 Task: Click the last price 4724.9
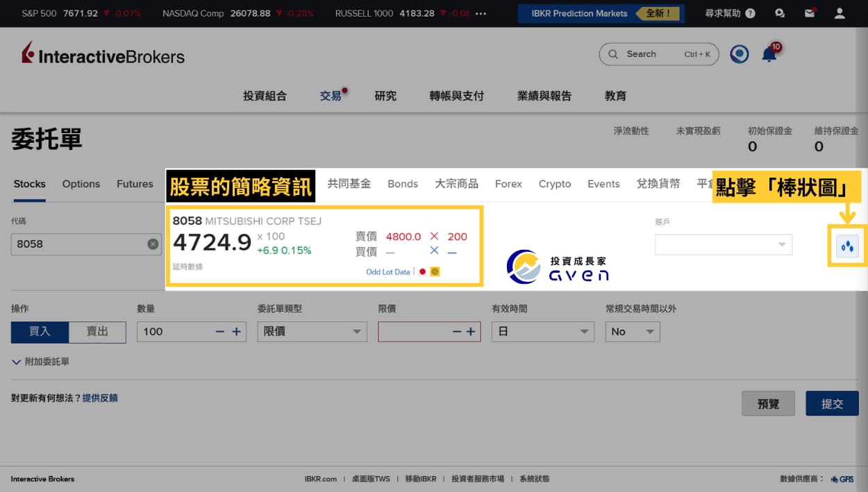(212, 242)
